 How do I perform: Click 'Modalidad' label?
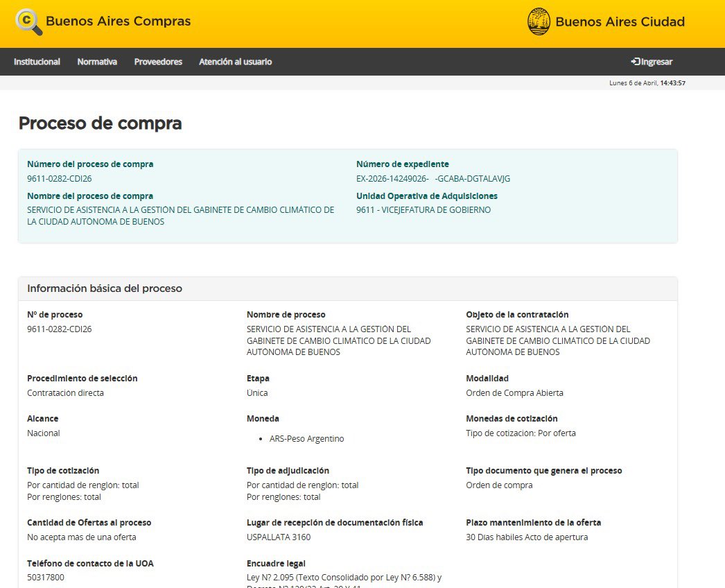pos(487,379)
